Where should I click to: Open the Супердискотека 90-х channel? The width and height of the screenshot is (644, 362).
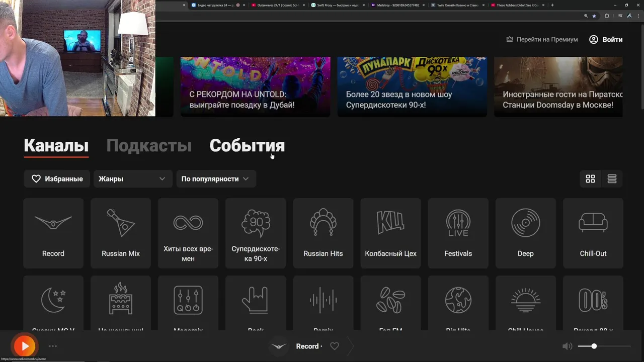[256, 233]
